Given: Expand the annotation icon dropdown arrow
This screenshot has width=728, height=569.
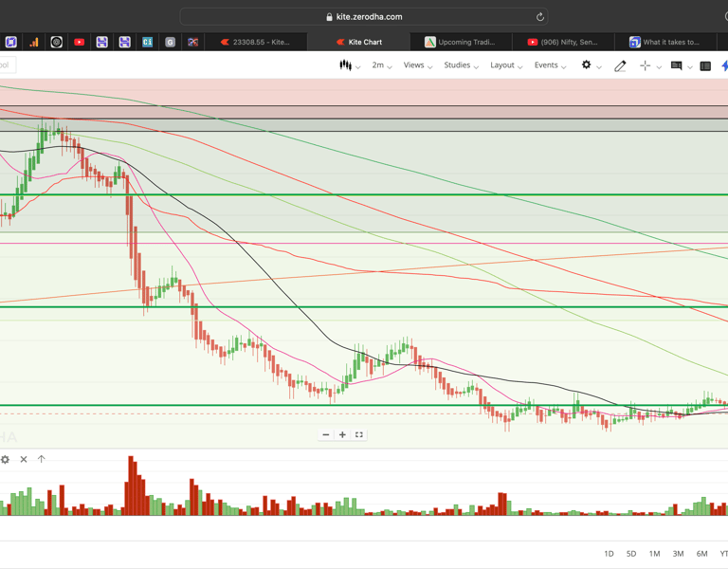Looking at the screenshot, I should (x=690, y=67).
